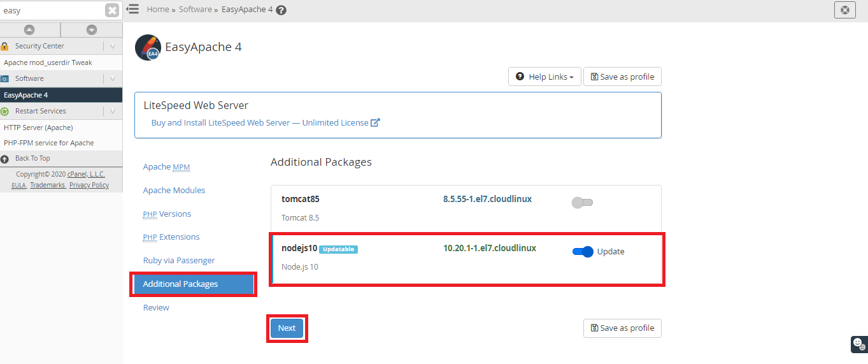This screenshot has width=868, height=364.
Task: Click the Software section icon
Action: [x=5, y=78]
